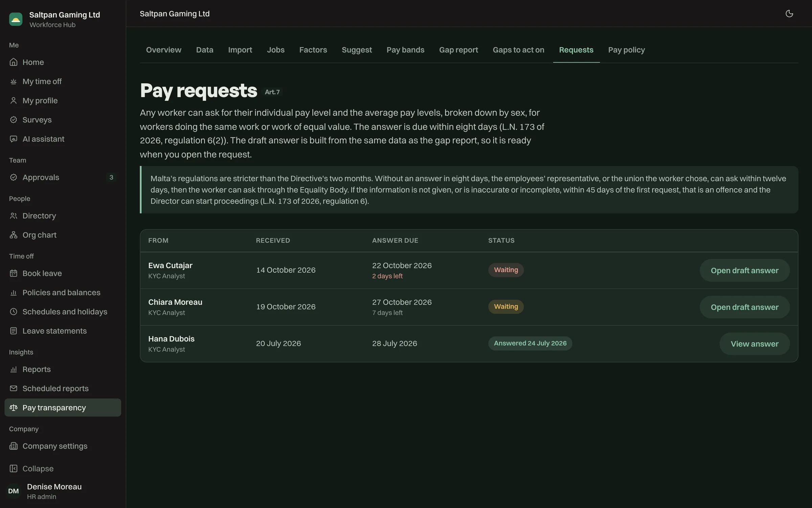Click Ewa Cutajar's Waiting status badge
The width and height of the screenshot is (812, 508).
pyautogui.click(x=506, y=270)
